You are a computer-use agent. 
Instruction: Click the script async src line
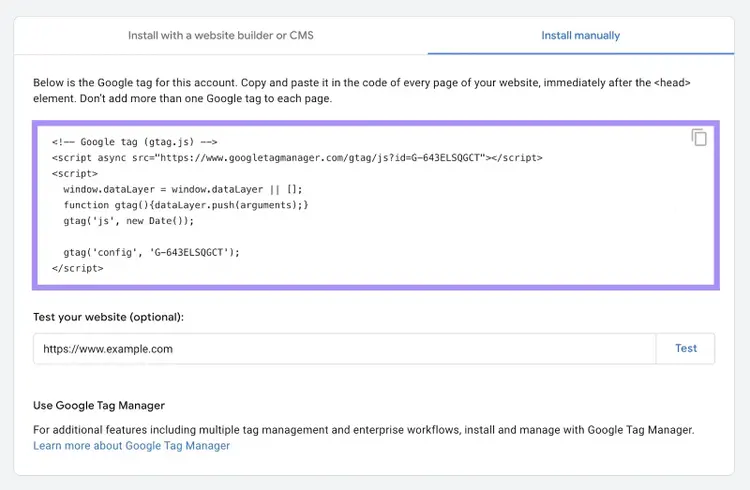[x=297, y=157]
